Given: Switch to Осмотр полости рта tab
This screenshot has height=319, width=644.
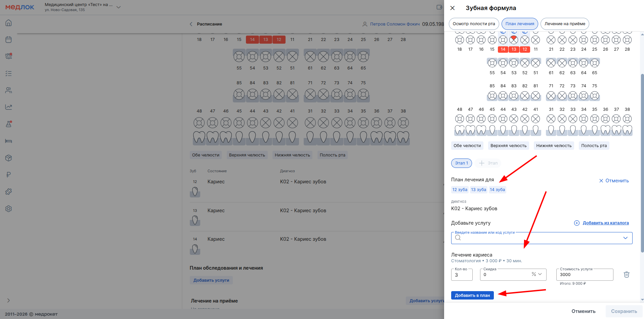Looking at the screenshot, I should 474,24.
